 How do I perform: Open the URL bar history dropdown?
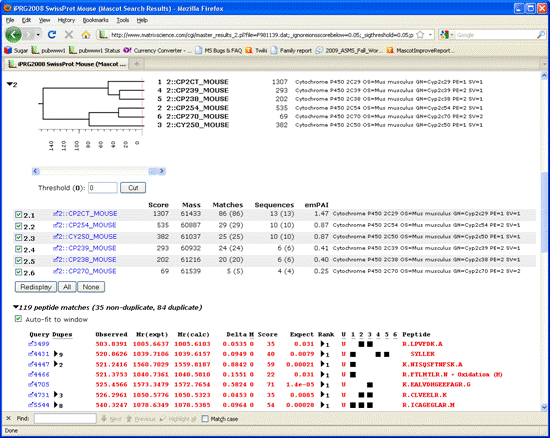430,35
